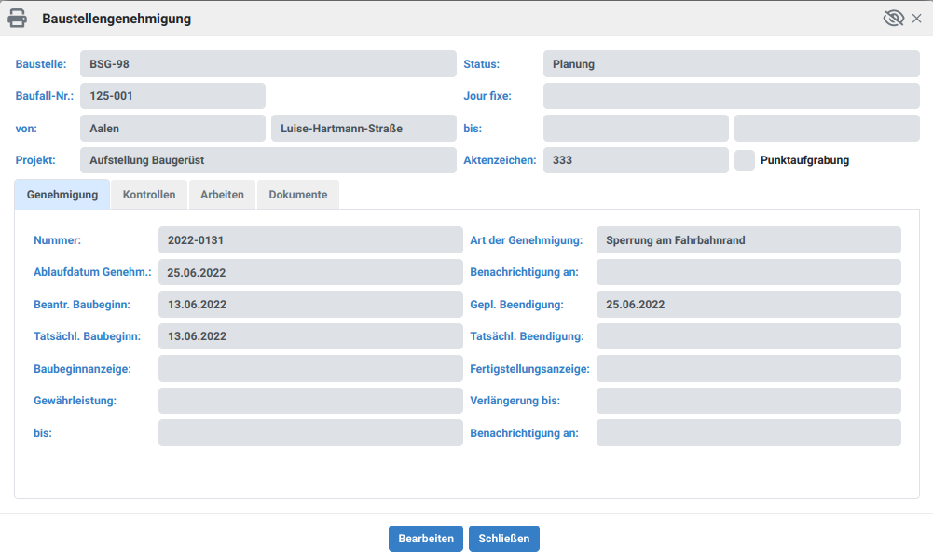Viewport: 933px width, 560px height.
Task: Click the Baustelle field showing BSG-98
Action: click(268, 63)
